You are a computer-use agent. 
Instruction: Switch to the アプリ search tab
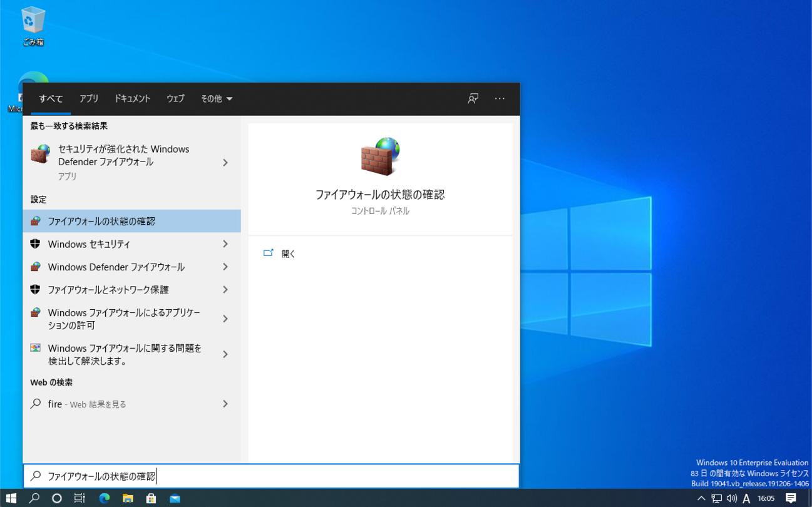[89, 99]
